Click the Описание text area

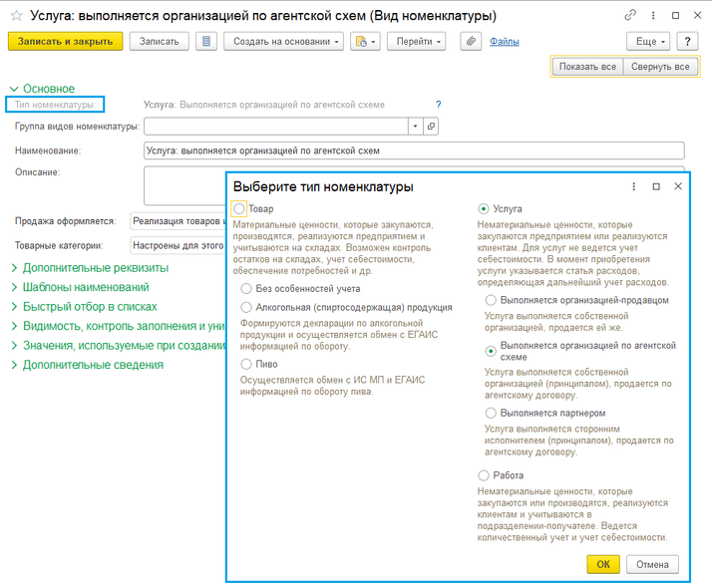pyautogui.click(x=184, y=186)
